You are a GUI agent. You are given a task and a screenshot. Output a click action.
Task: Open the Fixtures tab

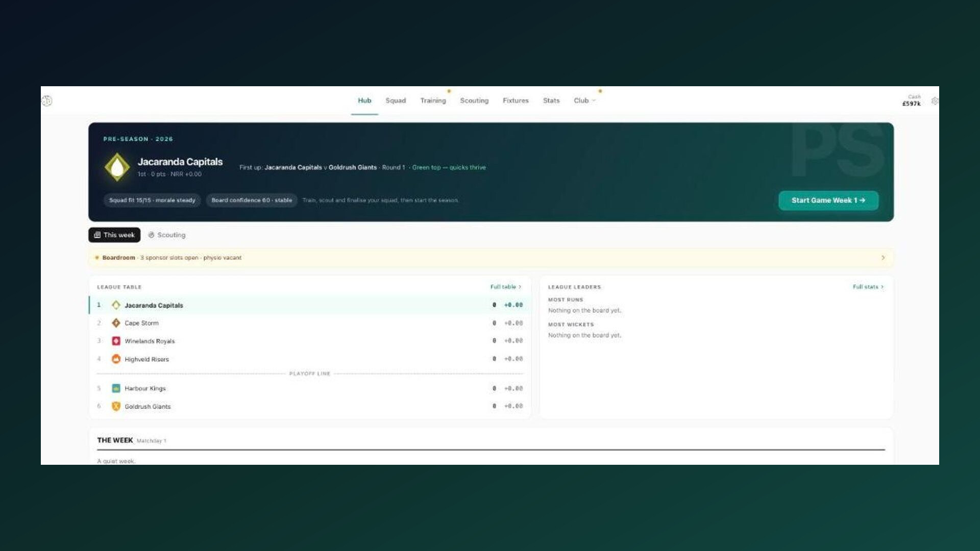[516, 101]
